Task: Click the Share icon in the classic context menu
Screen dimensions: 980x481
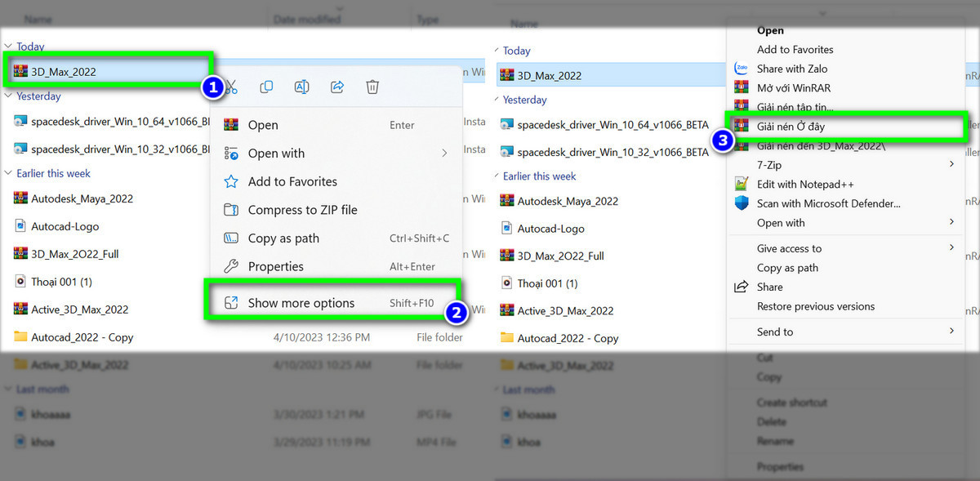Action: [742, 287]
